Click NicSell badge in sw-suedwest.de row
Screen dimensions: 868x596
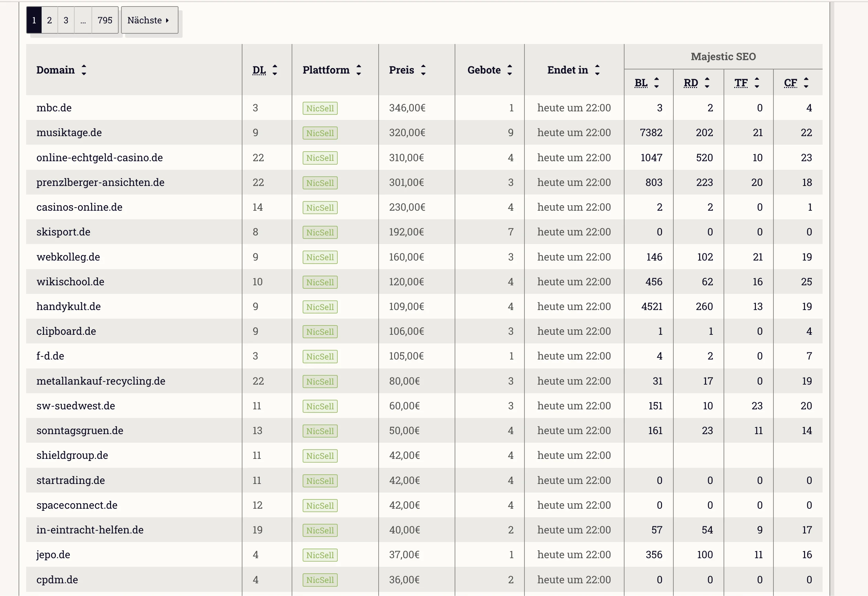(x=320, y=406)
